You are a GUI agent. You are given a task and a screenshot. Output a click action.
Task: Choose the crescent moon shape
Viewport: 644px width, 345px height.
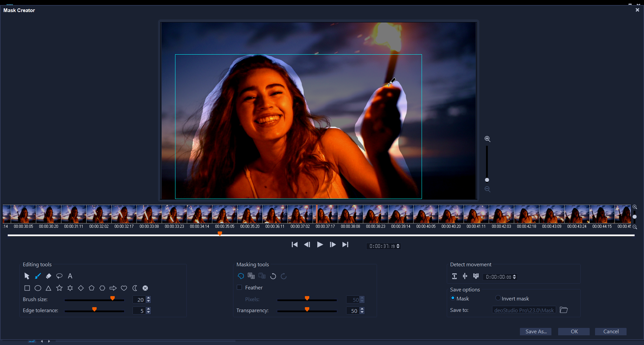click(135, 288)
